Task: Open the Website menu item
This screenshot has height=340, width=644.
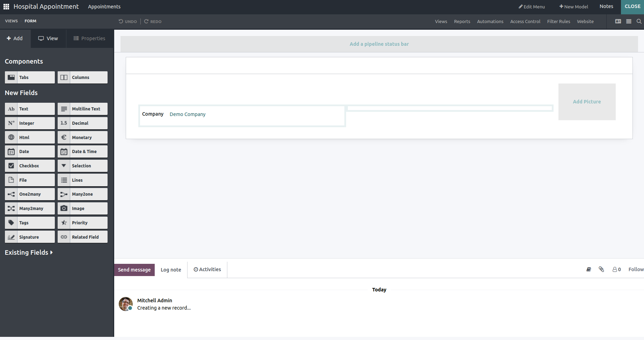Action: pos(585,22)
